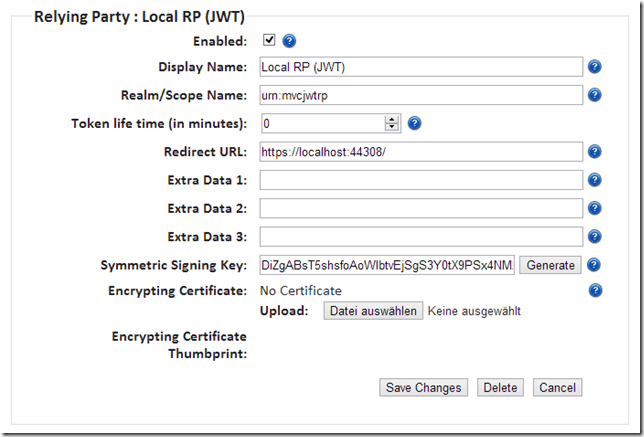Click help icon beside Redirect URL
Screen dimensions: 644x437
click(x=594, y=152)
